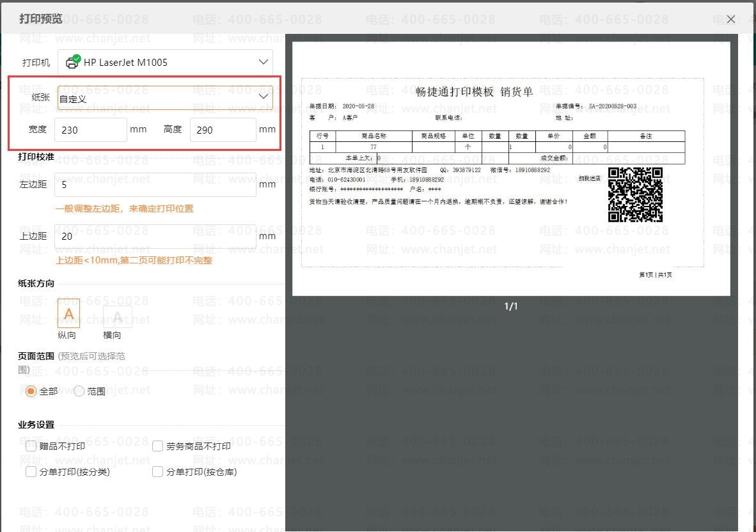
Task: Click the page indicator 1/1
Action: click(x=510, y=306)
